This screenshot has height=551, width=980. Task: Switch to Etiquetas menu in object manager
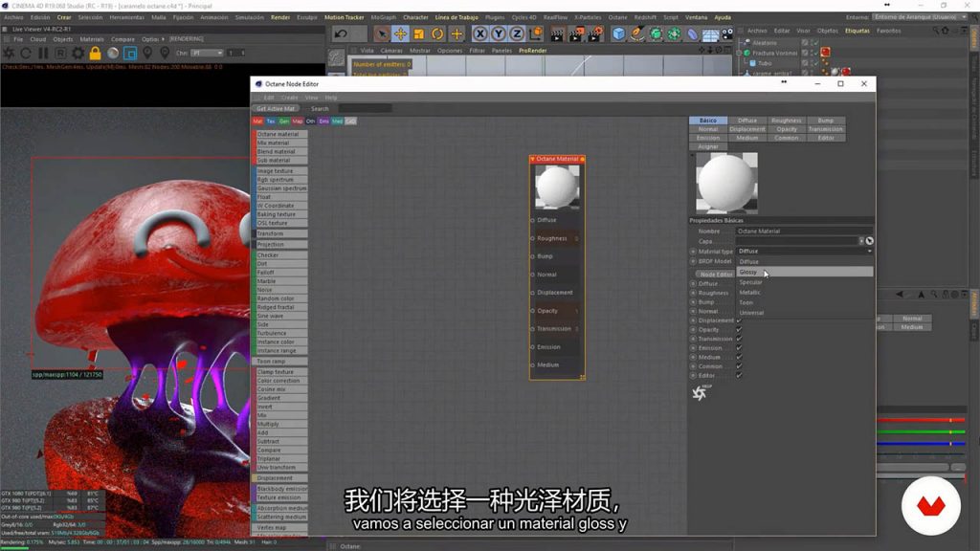point(857,30)
